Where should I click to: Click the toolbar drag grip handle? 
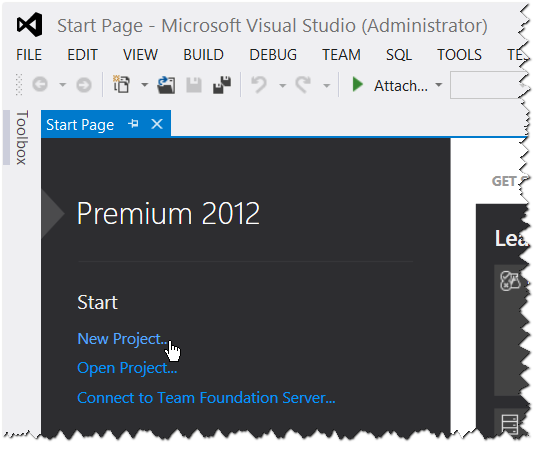click(x=19, y=85)
